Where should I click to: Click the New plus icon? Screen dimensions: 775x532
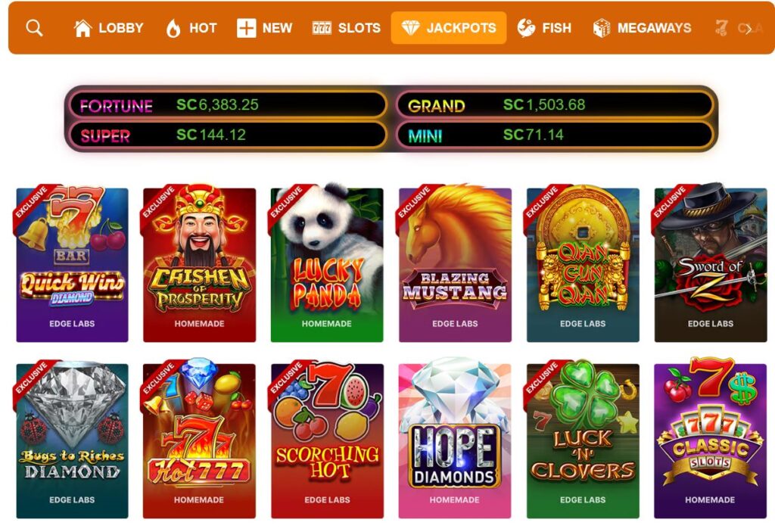pos(246,28)
